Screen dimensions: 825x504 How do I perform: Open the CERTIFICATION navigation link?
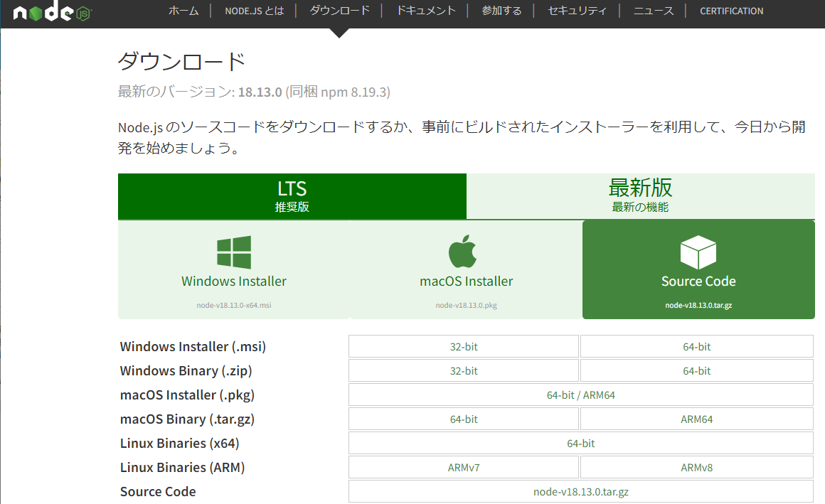point(731,11)
